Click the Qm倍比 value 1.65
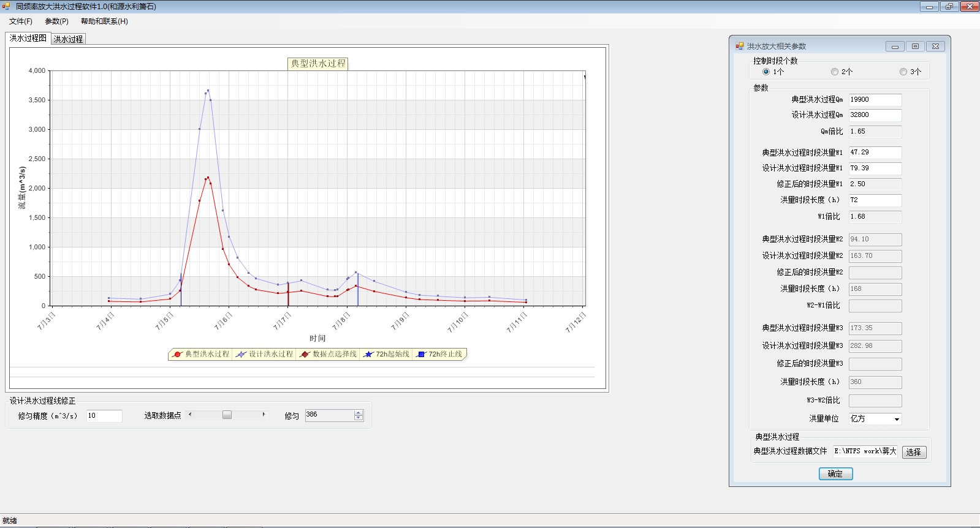This screenshot has width=980, height=528. pyautogui.click(x=875, y=132)
